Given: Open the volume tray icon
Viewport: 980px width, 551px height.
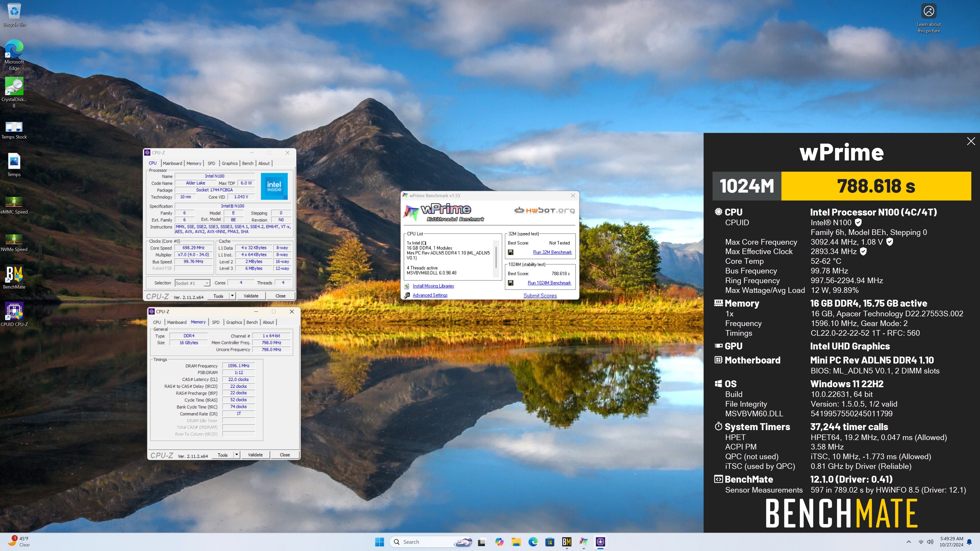Looking at the screenshot, I should (930, 542).
